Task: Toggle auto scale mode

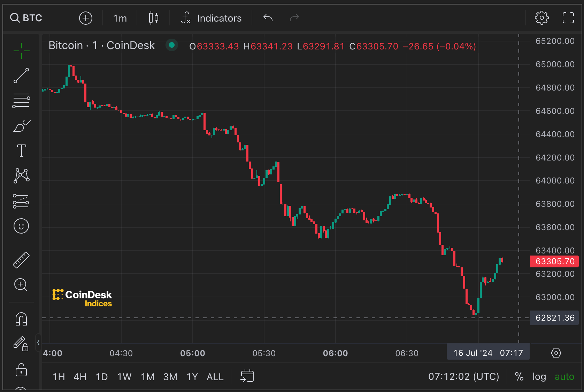Action: (564, 377)
